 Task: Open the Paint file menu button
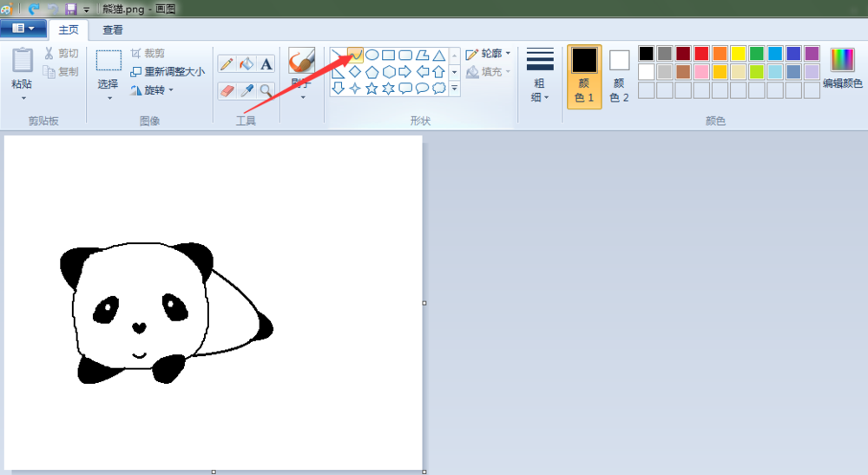(x=23, y=29)
